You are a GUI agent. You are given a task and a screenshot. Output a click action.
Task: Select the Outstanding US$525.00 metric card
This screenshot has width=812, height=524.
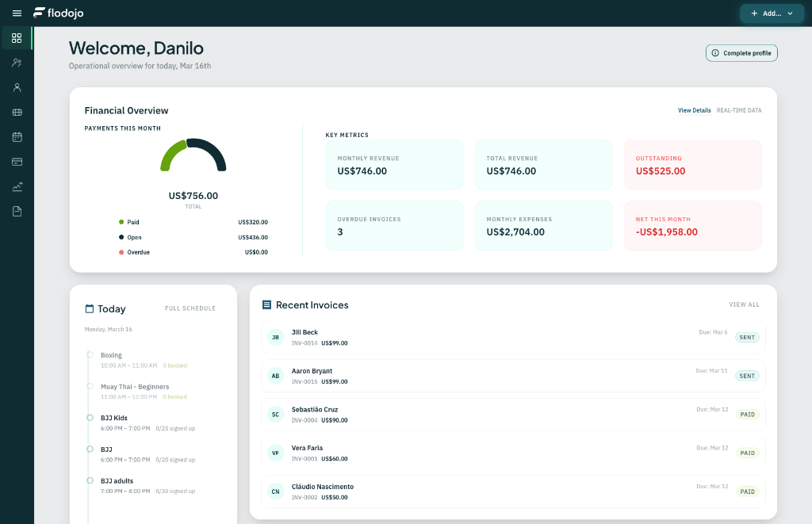(692, 165)
